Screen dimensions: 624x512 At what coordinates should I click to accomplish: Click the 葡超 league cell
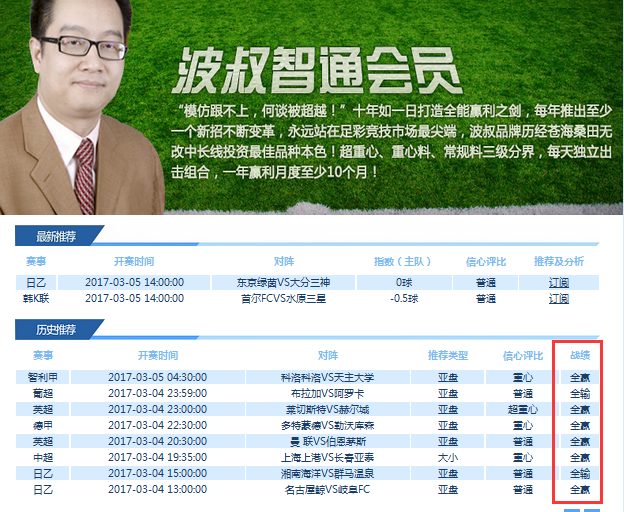tap(43, 393)
